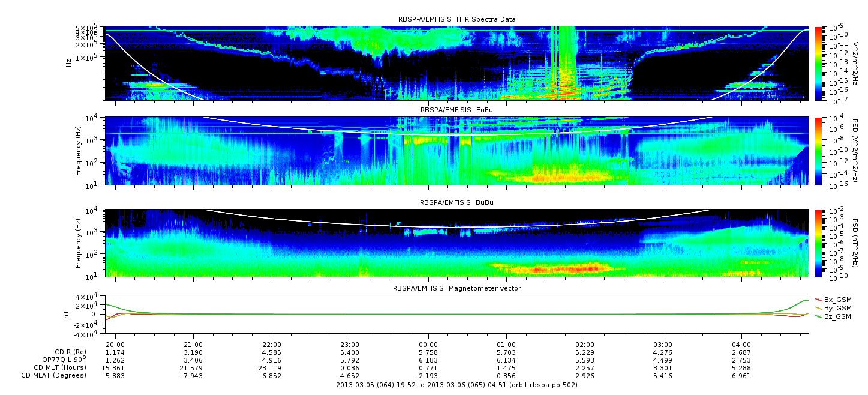Image resolution: width=868 pixels, height=395 pixels.
Task: Click the EuEu panel PSD color bar
Action: [x=819, y=151]
